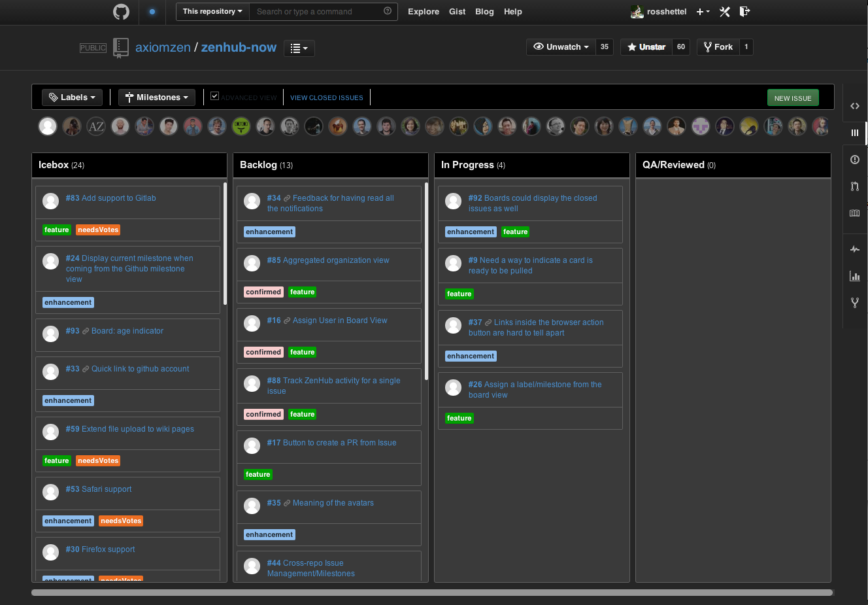
Task: Select the Boards sidebar icon
Action: click(855, 133)
